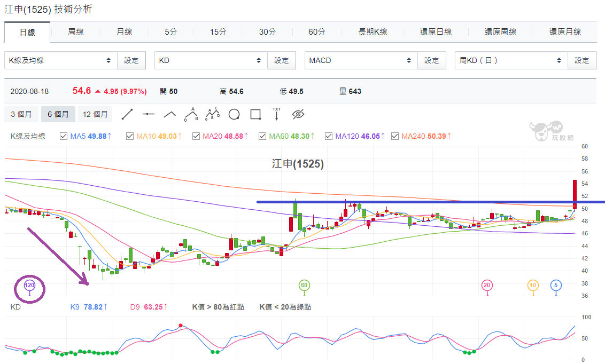Select the angle line drawing tool

pyautogui.click(x=170, y=114)
